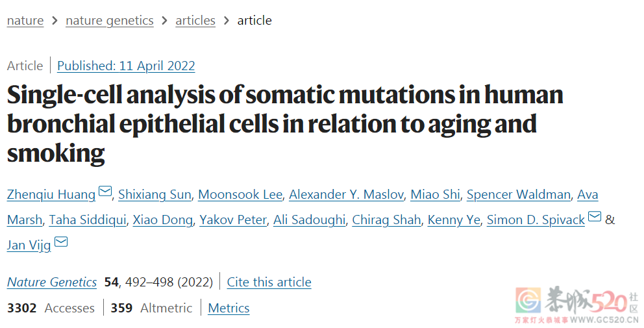Click author Xiao Dong
The image size is (644, 328).
tap(163, 220)
